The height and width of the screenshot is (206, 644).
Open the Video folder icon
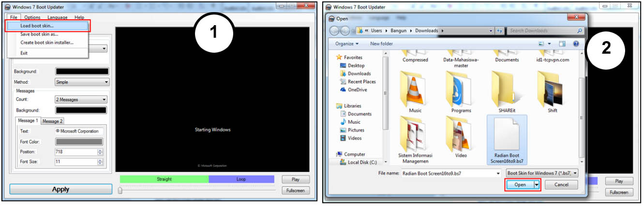pos(461,138)
